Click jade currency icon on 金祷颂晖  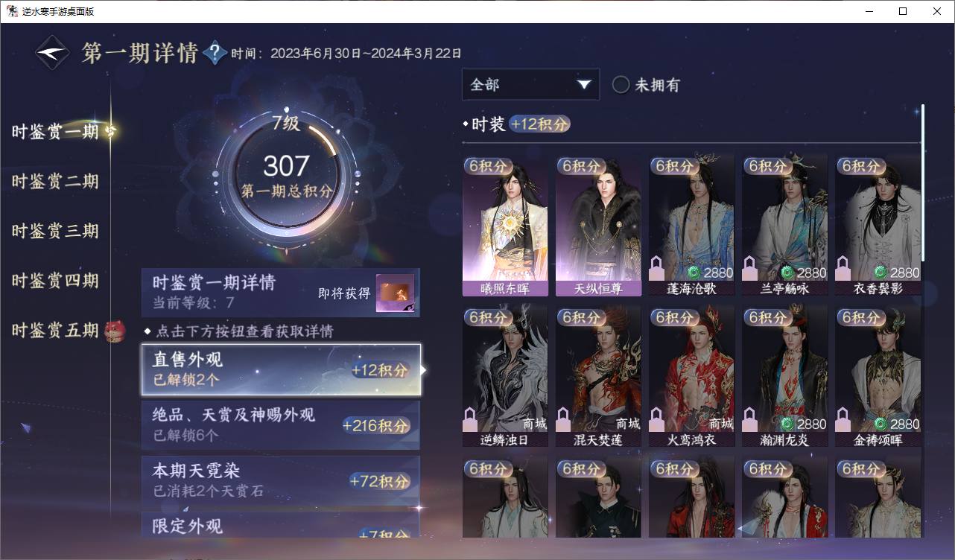point(881,424)
